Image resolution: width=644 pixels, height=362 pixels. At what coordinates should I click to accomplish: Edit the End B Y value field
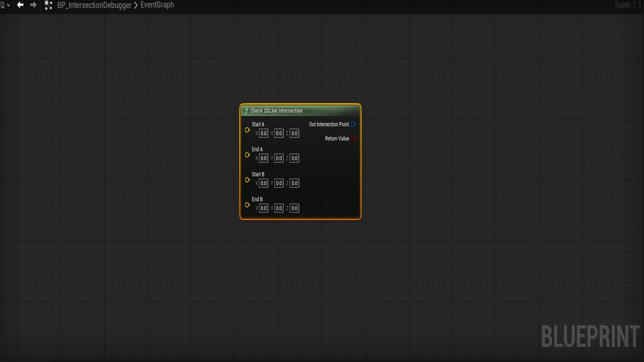coord(279,208)
